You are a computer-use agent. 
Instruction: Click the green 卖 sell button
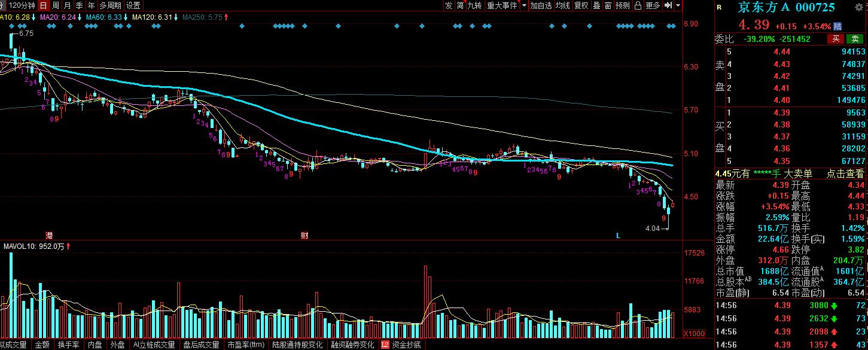854,39
